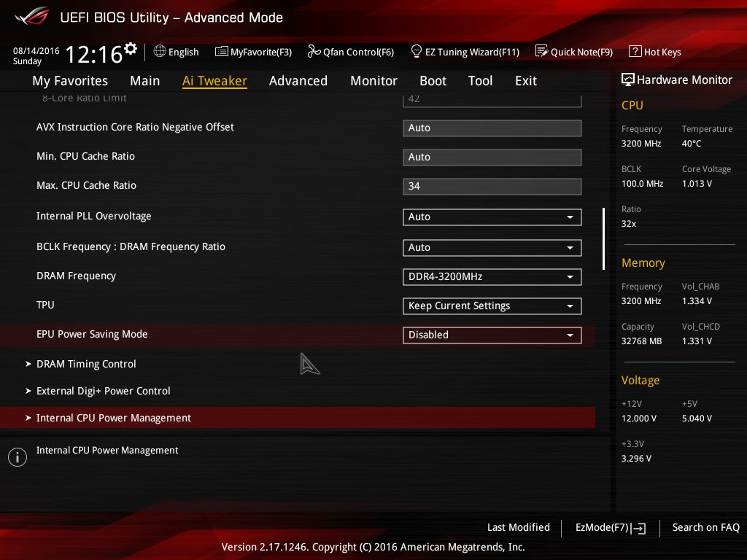Viewport: 747px width, 560px height.
Task: Click Search on FAQ link
Action: [705, 528]
